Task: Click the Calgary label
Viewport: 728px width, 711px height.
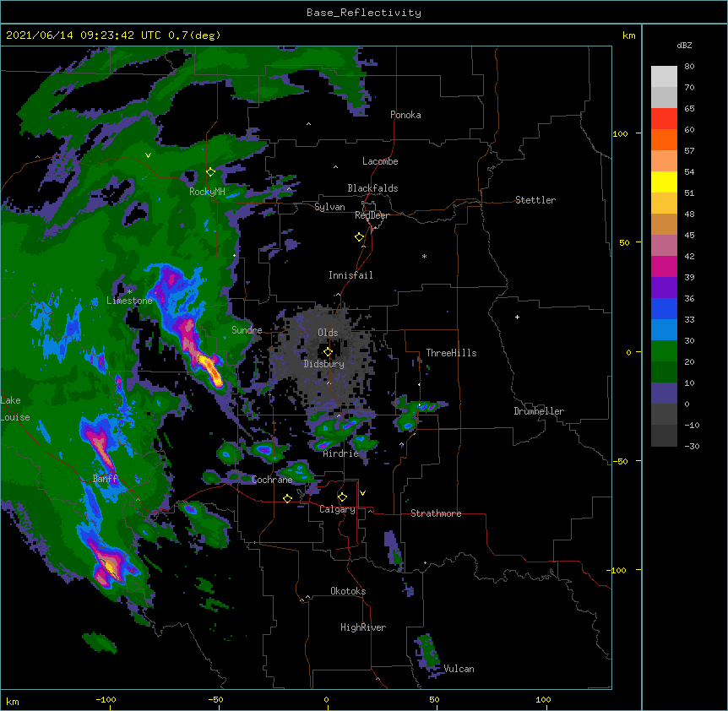Action: point(337,509)
